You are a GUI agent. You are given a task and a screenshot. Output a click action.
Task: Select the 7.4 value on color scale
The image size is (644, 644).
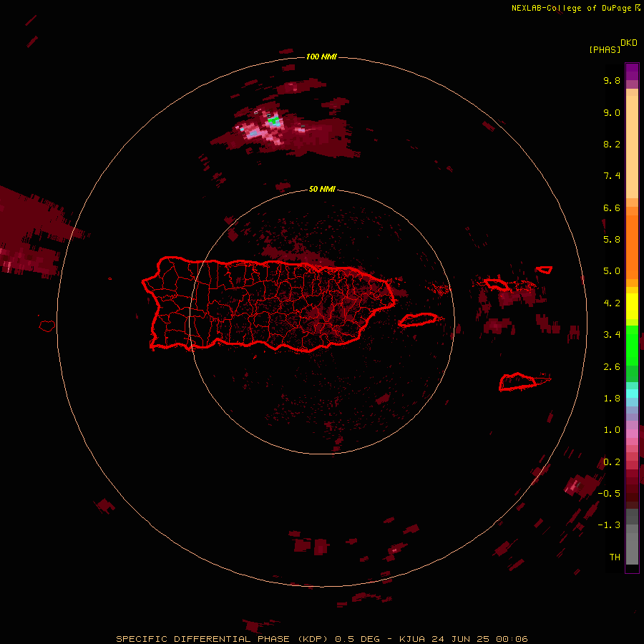[x=612, y=176]
